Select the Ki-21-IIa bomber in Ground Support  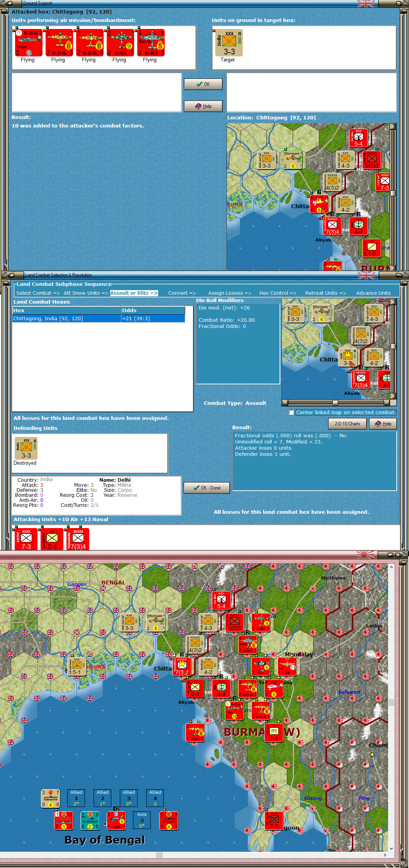(59, 42)
